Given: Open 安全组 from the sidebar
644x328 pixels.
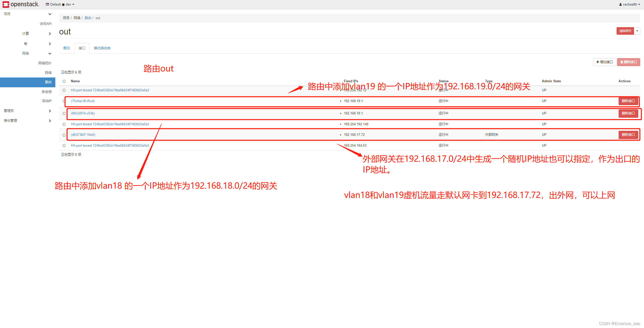Looking at the screenshot, I should coord(47,92).
